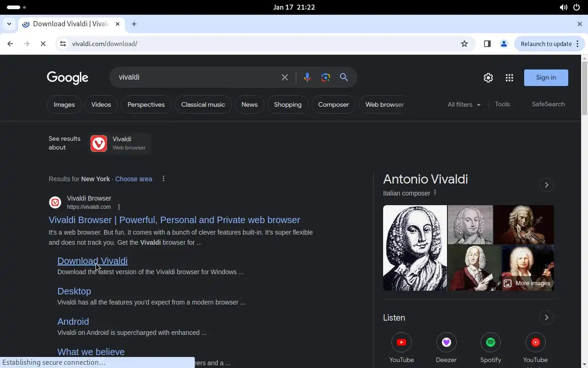The width and height of the screenshot is (588, 368).
Task: Click the browser forward arrow
Action: click(26, 44)
